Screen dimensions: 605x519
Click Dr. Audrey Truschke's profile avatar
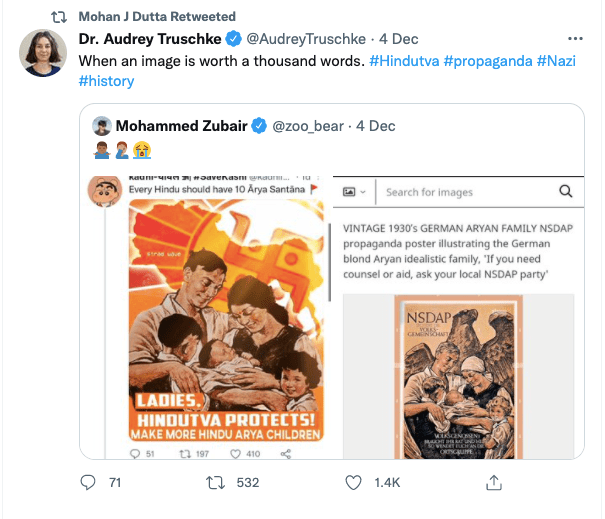tap(43, 52)
